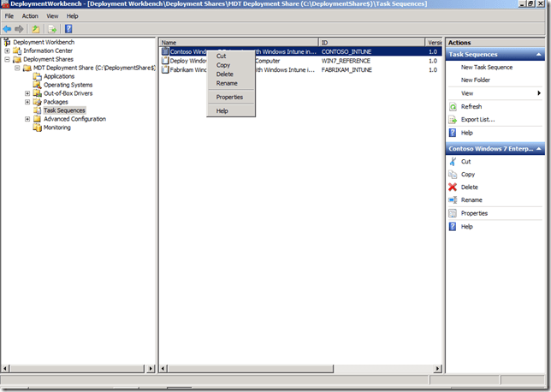Expand the Packages tree node
This screenshot has width=551, height=392.
27,102
